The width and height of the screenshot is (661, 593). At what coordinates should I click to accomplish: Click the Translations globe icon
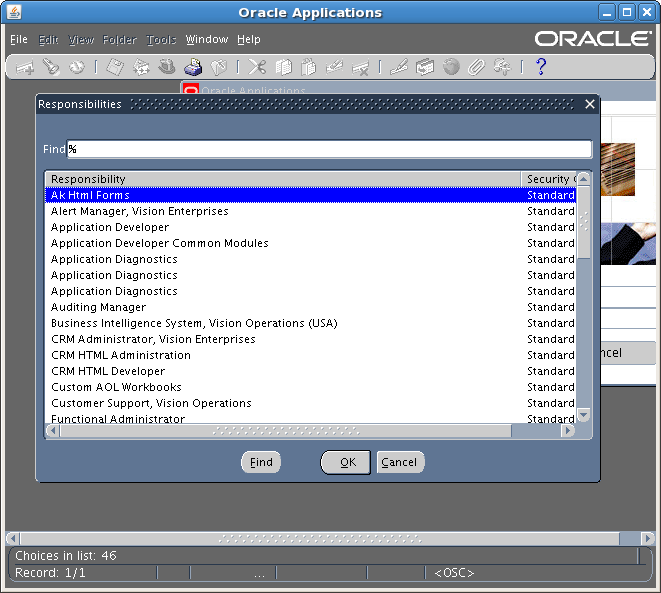pos(451,67)
